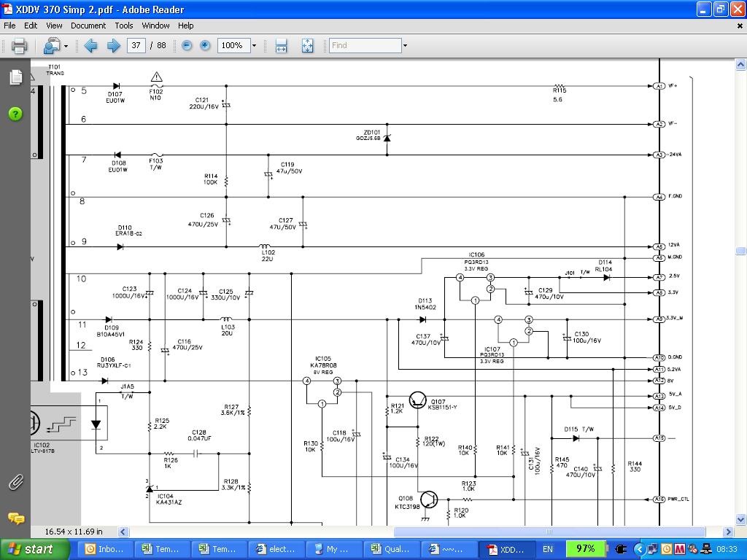Click the PWR_CTL connector label
Image resolution: width=747 pixels, height=560 pixels.
(678, 499)
